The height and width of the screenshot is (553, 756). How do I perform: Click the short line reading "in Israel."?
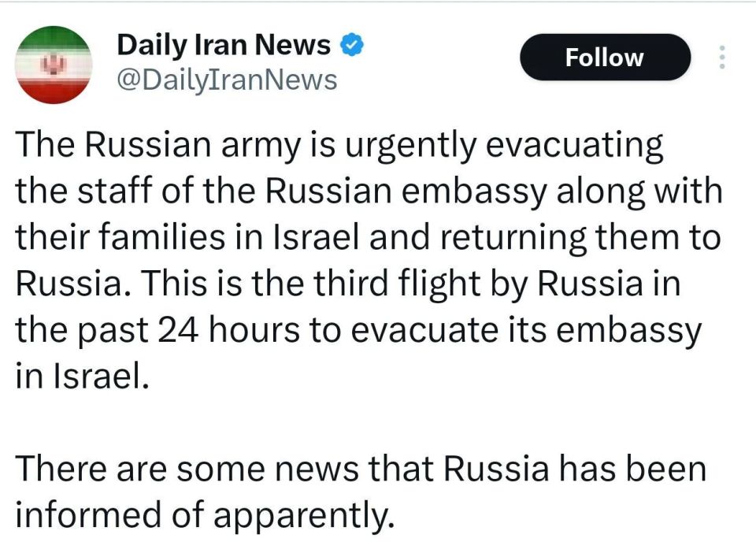pos(81,376)
